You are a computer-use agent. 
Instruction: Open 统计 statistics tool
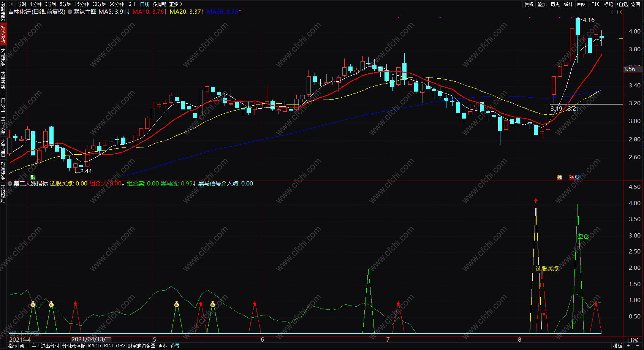[x=568, y=4]
